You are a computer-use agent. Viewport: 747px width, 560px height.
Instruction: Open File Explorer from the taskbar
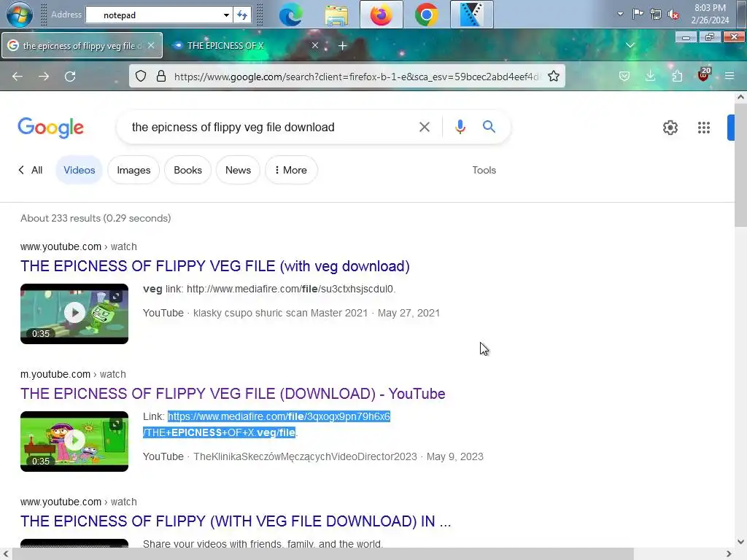pos(336,15)
